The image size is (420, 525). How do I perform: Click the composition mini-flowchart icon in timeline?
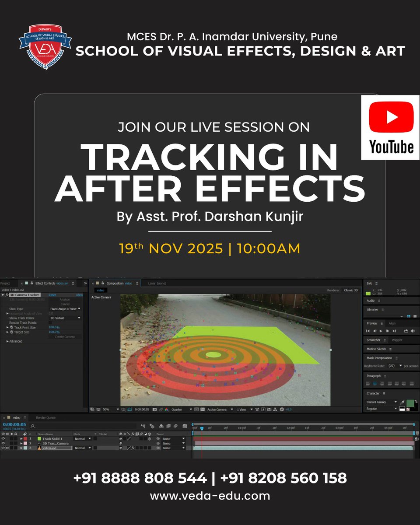click(143, 426)
